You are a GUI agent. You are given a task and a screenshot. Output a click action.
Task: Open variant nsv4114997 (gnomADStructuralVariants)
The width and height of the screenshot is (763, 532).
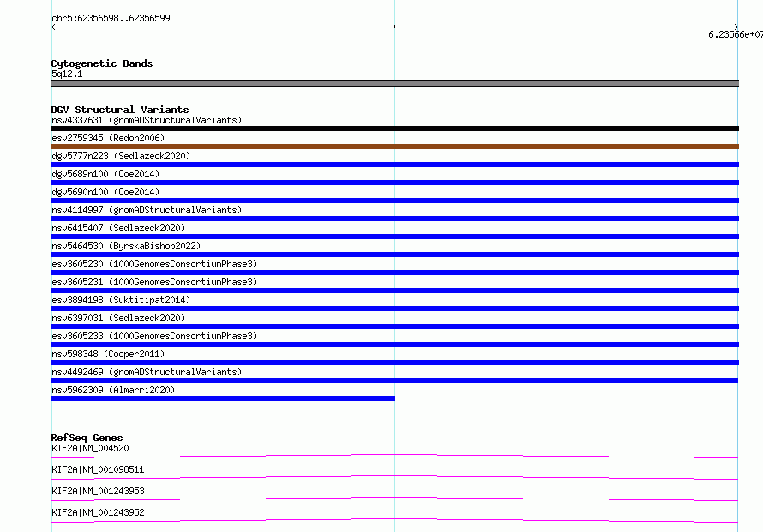(x=147, y=210)
